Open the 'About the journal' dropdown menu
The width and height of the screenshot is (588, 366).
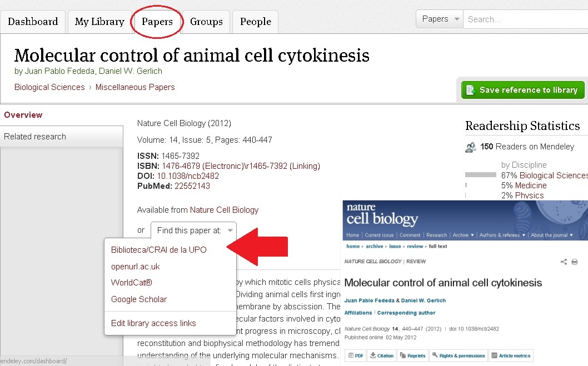[x=551, y=235]
